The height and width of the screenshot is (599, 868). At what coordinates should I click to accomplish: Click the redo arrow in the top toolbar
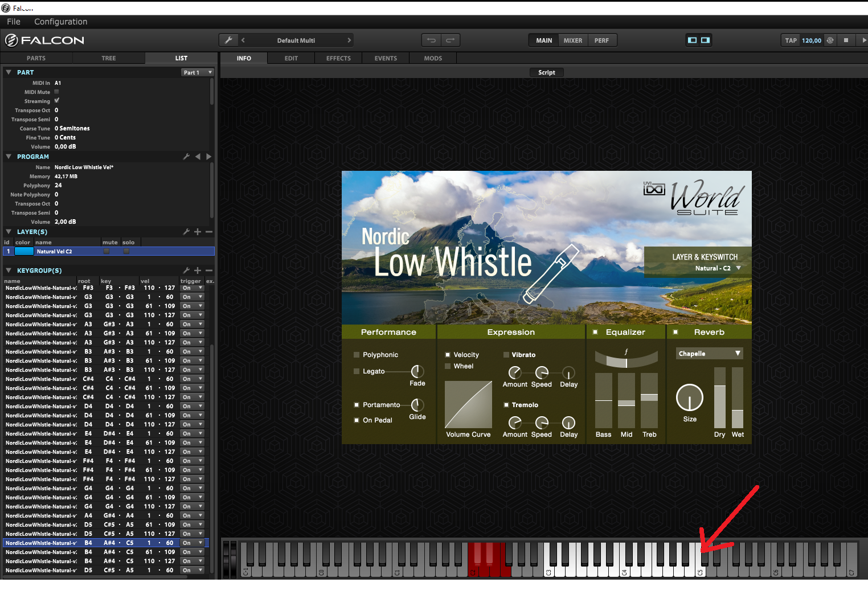[x=451, y=40]
